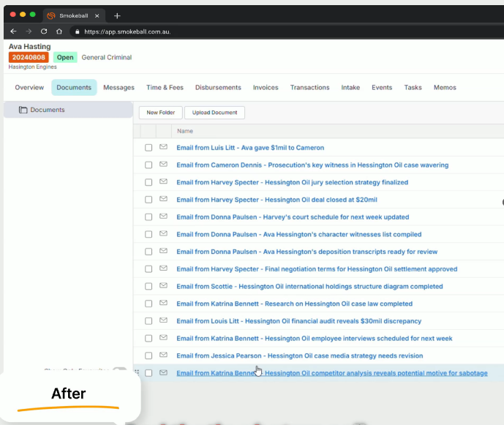Open the Invoices tab
This screenshot has width=504, height=425.
click(x=266, y=88)
